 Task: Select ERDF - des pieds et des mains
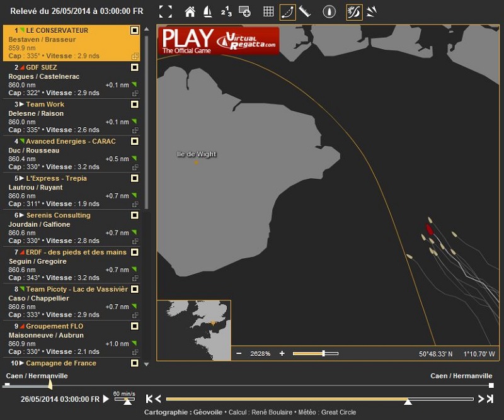[76, 253]
